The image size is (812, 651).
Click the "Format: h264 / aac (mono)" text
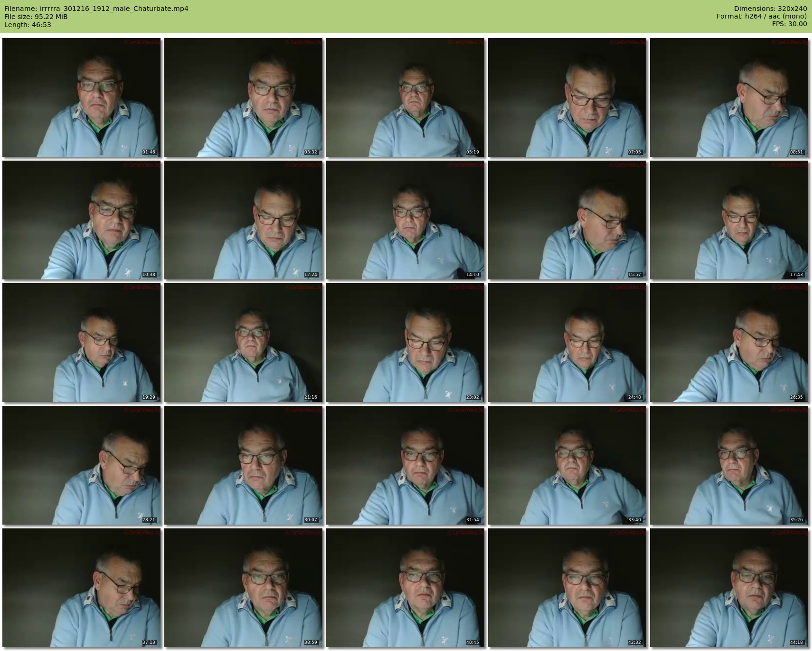(x=762, y=17)
